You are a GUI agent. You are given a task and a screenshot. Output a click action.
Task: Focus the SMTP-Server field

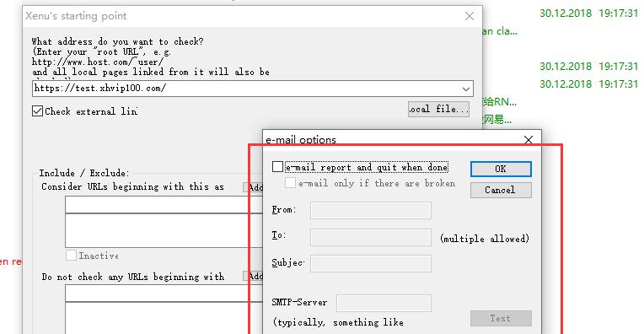coord(384,303)
